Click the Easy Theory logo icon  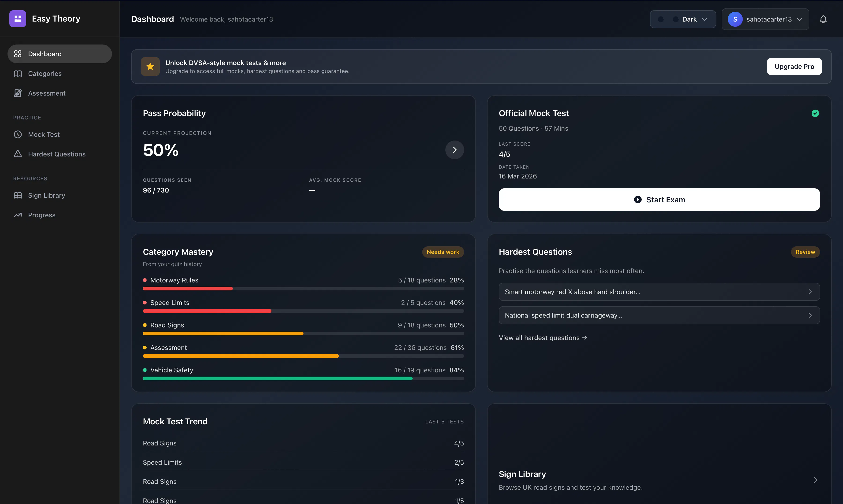pyautogui.click(x=18, y=19)
